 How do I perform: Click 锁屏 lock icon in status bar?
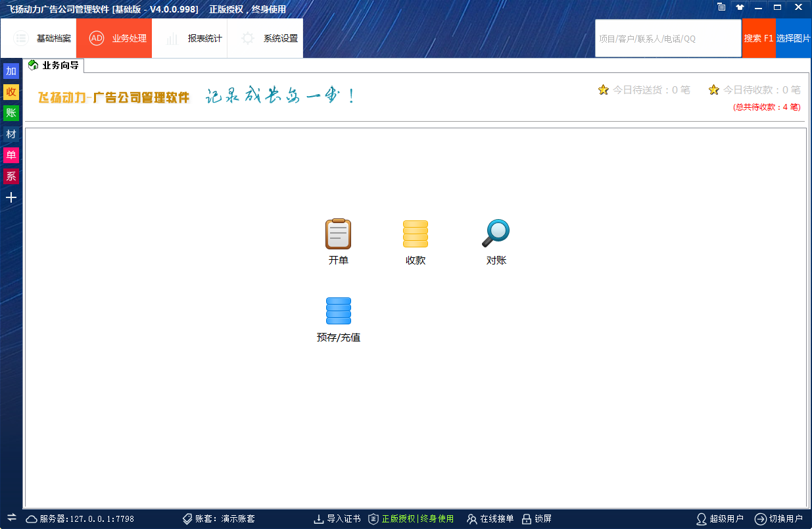click(x=527, y=519)
